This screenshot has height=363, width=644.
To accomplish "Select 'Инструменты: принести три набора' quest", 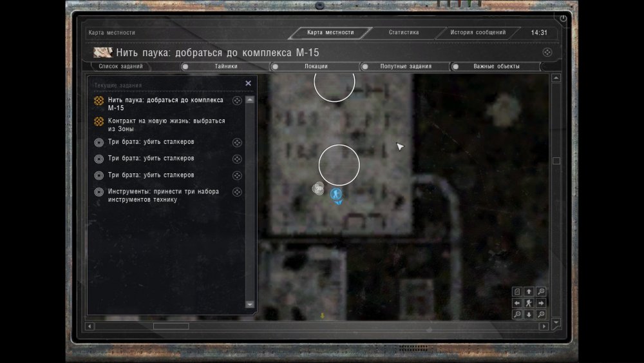I will (163, 195).
